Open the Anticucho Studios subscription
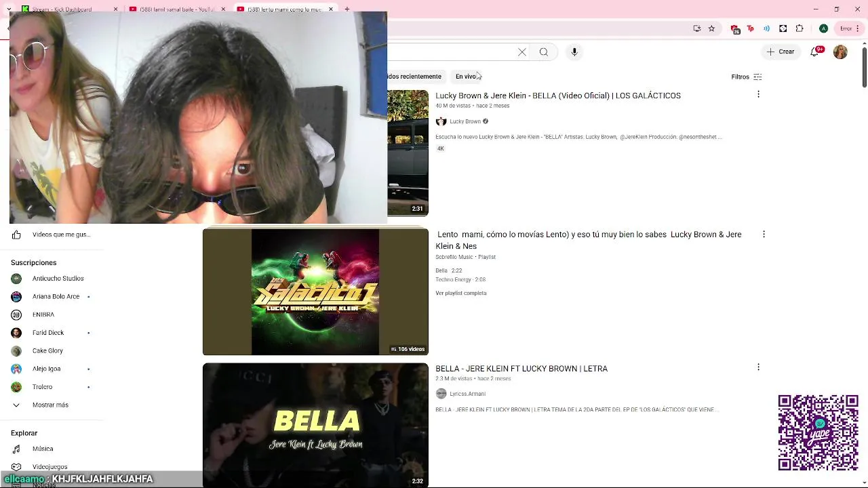The width and height of the screenshot is (868, 488). click(x=52, y=279)
